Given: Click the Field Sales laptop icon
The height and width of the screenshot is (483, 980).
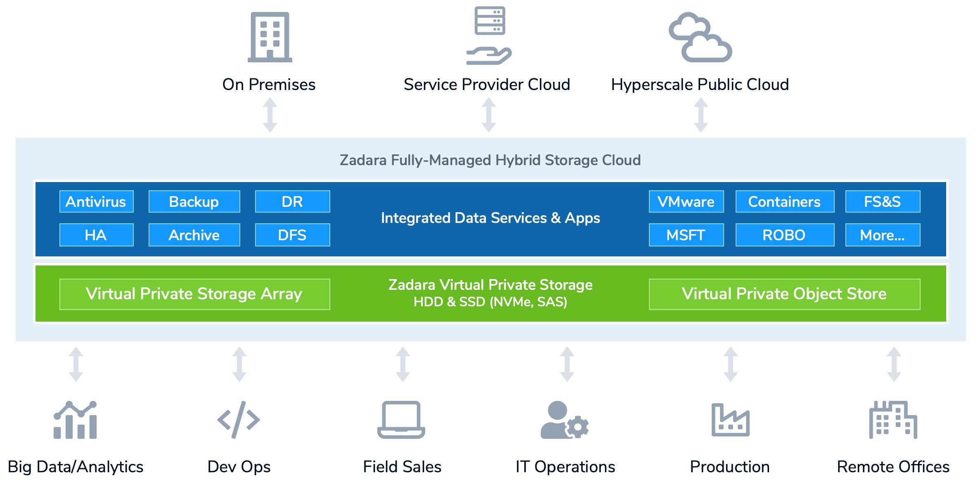Looking at the screenshot, I should 401,419.
